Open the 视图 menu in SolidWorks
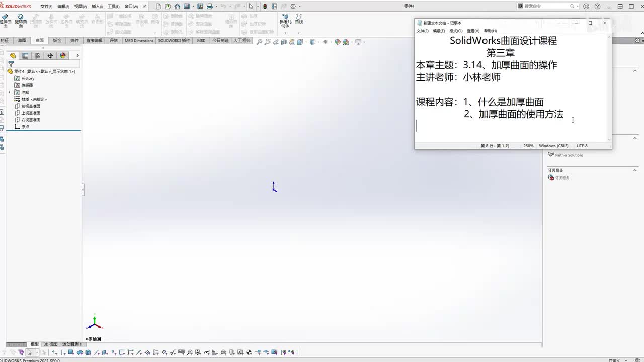644x362 pixels. click(x=80, y=7)
